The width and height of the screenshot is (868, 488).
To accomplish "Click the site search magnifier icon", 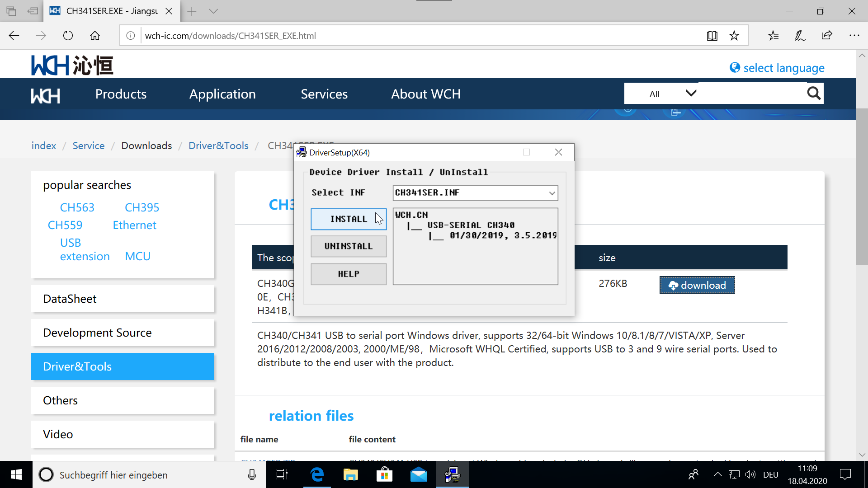I will 814,94.
